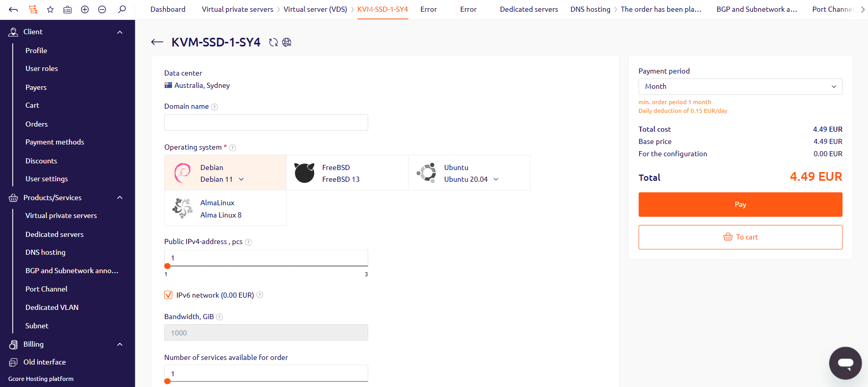Select the Virtual server (VDS) breadcrumb tab
Image resolution: width=868 pixels, height=387 pixels.
(315, 9)
